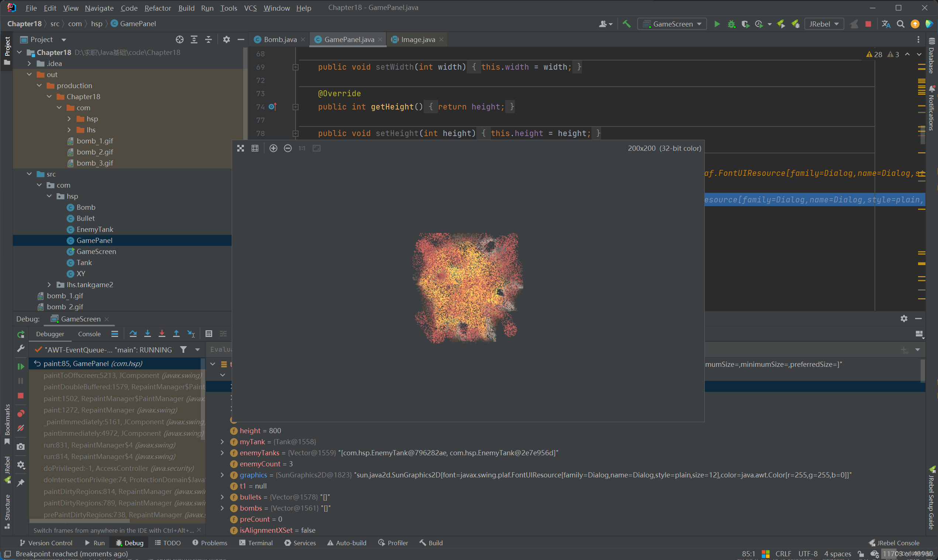The image size is (938, 560).
Task: Zoom in on the image preview
Action: click(273, 148)
